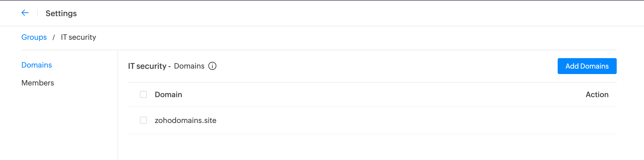Click the Domains word beside the info icon
Viewport: 644px width, 160px height.
coord(189,66)
